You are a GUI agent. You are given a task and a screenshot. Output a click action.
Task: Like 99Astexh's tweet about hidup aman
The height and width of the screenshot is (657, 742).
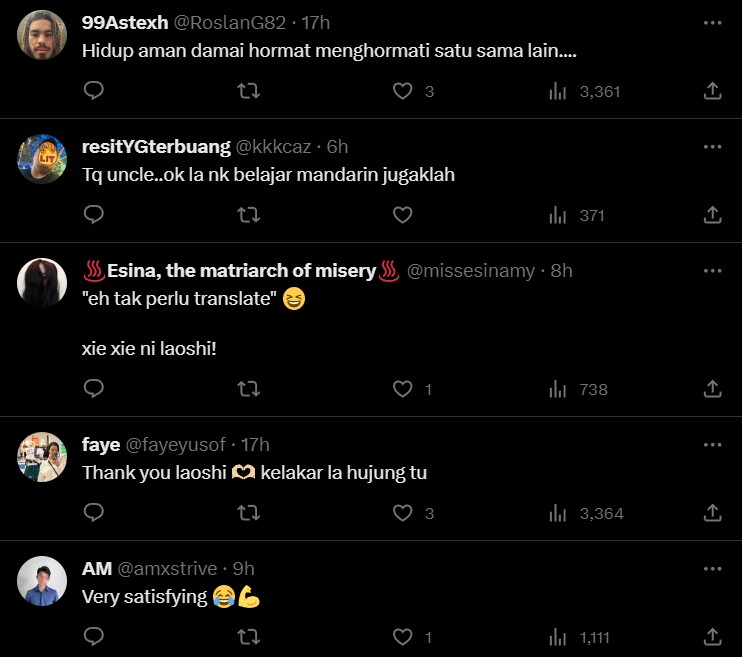[x=402, y=91]
